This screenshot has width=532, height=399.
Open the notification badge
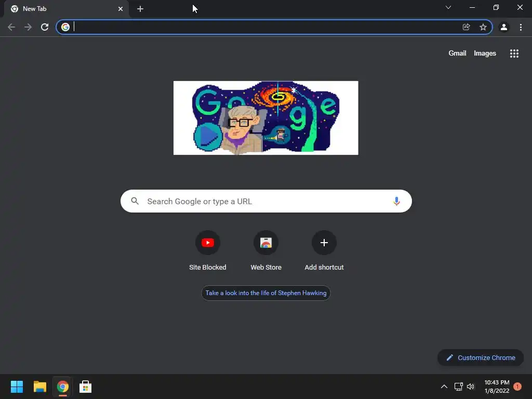pos(517,387)
